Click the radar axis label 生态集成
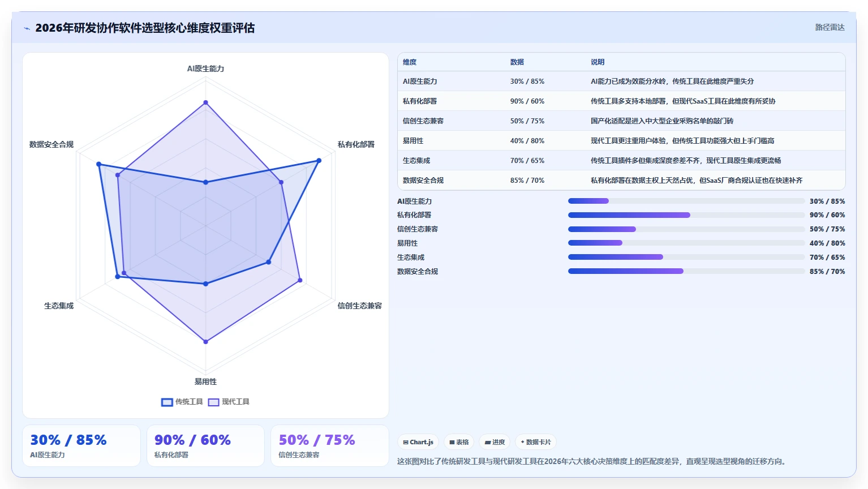Viewport: 868px width, 489px height. tap(59, 306)
